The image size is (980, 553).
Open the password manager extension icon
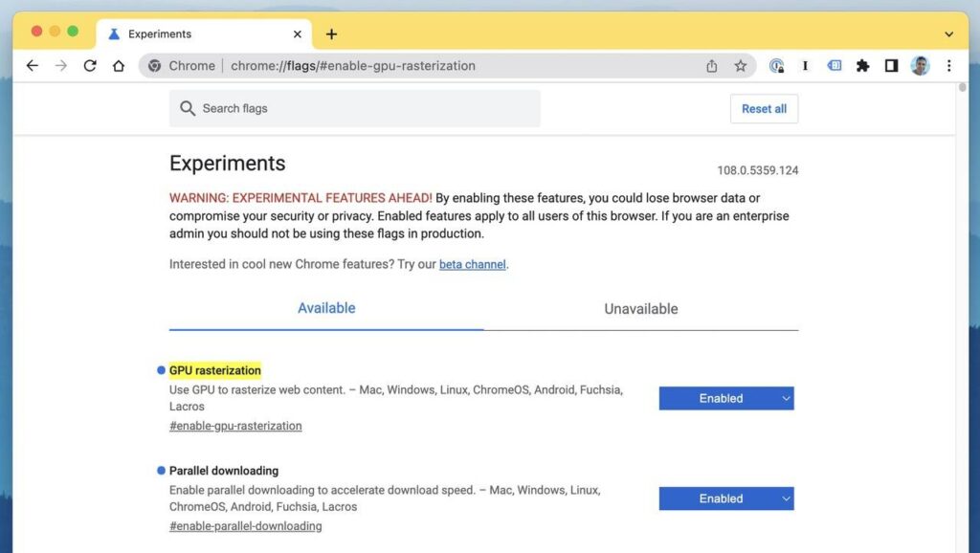[x=776, y=66]
